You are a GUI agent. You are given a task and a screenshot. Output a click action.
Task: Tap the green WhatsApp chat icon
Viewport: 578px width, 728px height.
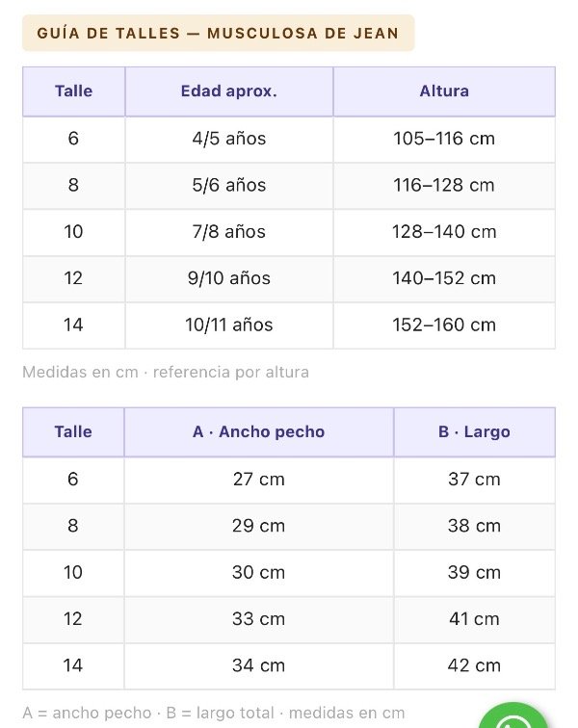[x=513, y=715]
